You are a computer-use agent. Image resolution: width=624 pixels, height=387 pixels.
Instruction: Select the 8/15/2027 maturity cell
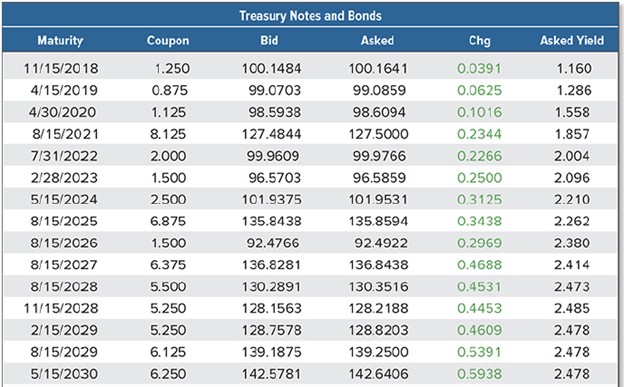pos(64,265)
